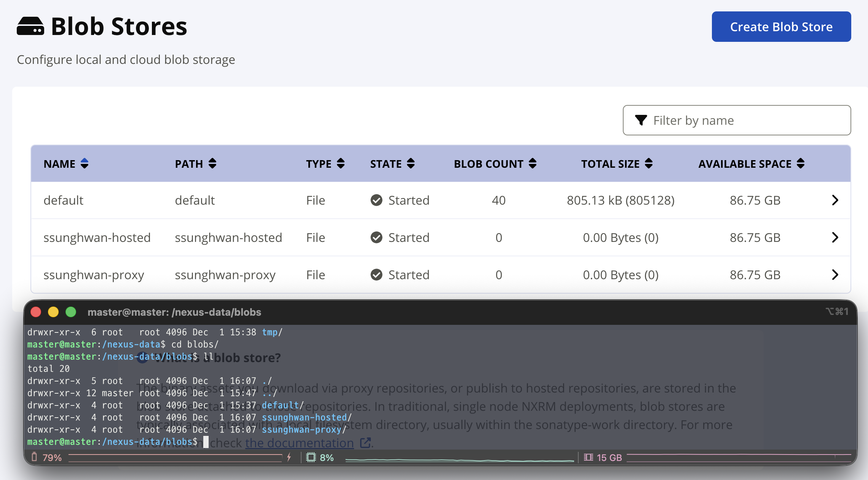
Task: Select the default name cell
Action: [63, 200]
